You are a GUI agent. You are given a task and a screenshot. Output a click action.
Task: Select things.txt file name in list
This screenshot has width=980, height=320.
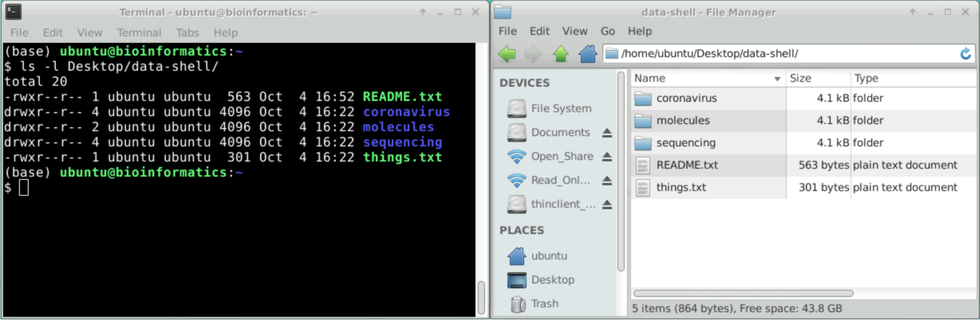pos(681,188)
